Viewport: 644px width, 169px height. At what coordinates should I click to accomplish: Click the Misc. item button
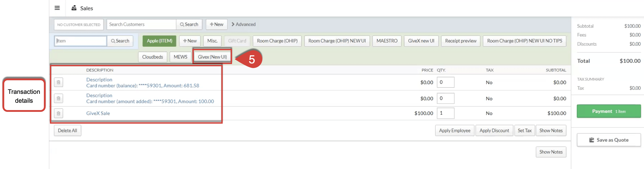point(212,41)
